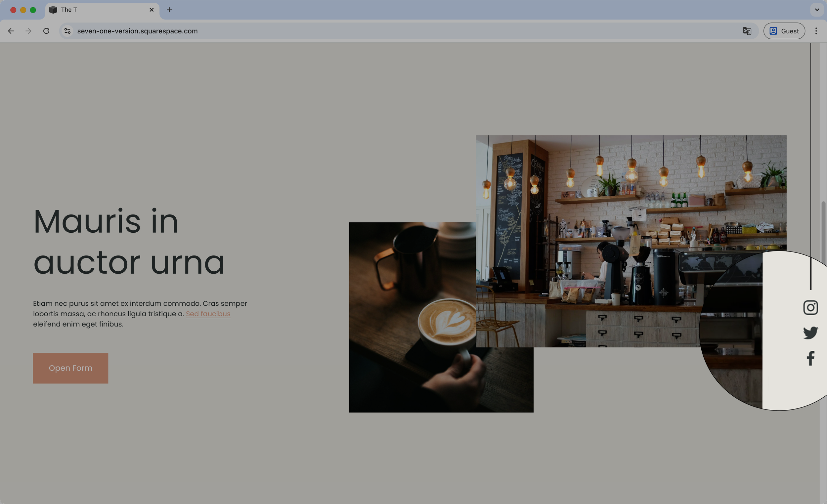This screenshot has width=827, height=504.
Task: Click the browser forward arrow
Action: (28, 31)
